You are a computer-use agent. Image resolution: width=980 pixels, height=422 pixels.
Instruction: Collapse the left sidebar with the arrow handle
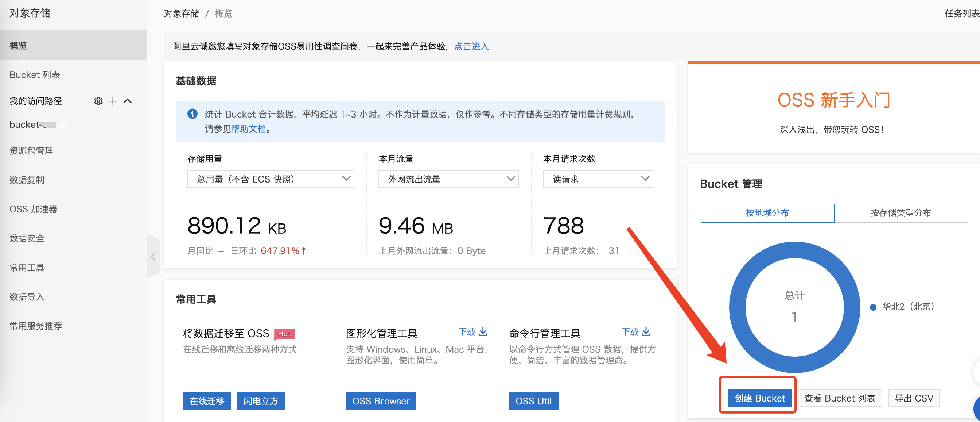153,257
